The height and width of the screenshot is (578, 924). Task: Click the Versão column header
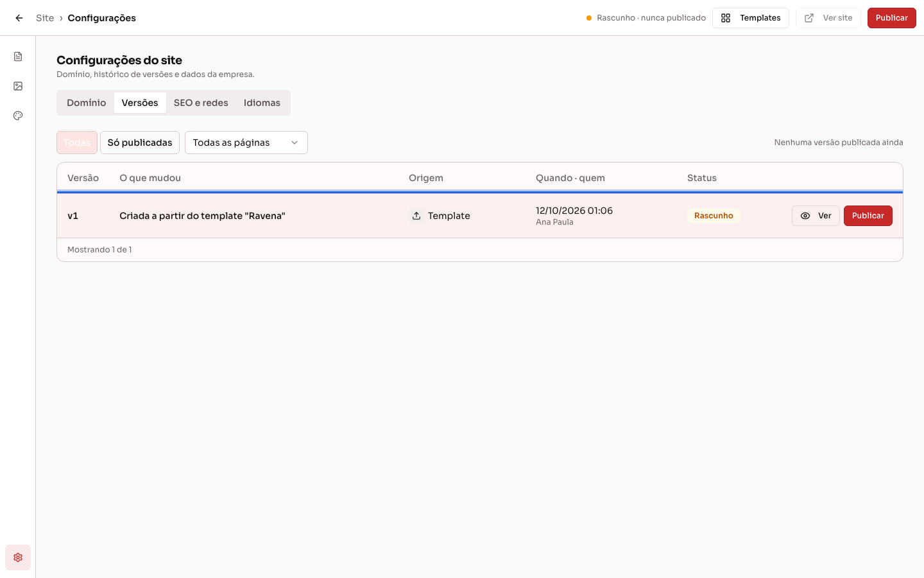tap(83, 178)
